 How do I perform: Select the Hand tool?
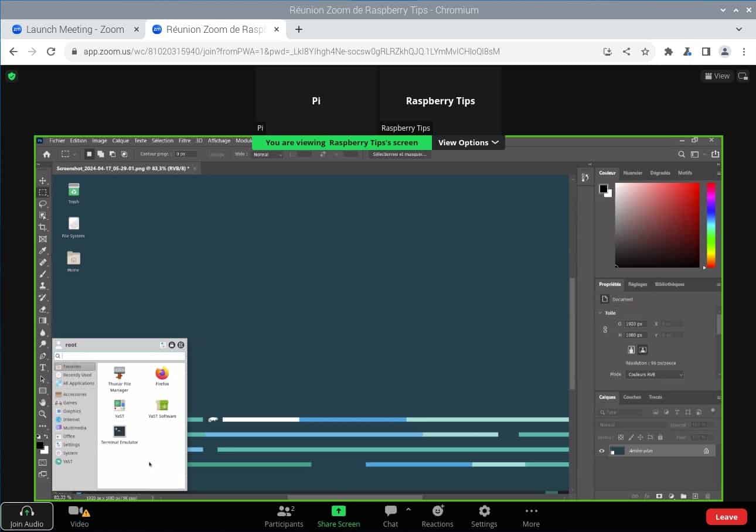[x=43, y=403]
